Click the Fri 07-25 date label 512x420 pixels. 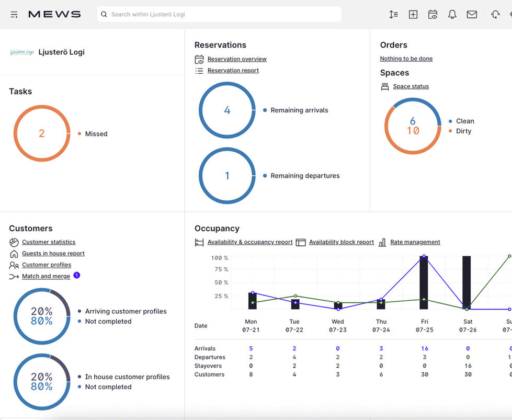tap(425, 326)
